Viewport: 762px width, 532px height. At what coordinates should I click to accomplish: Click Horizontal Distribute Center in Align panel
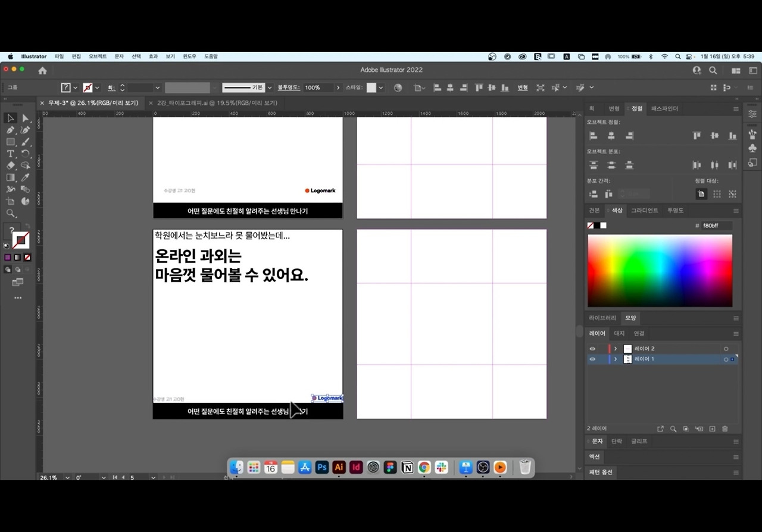pos(715,165)
